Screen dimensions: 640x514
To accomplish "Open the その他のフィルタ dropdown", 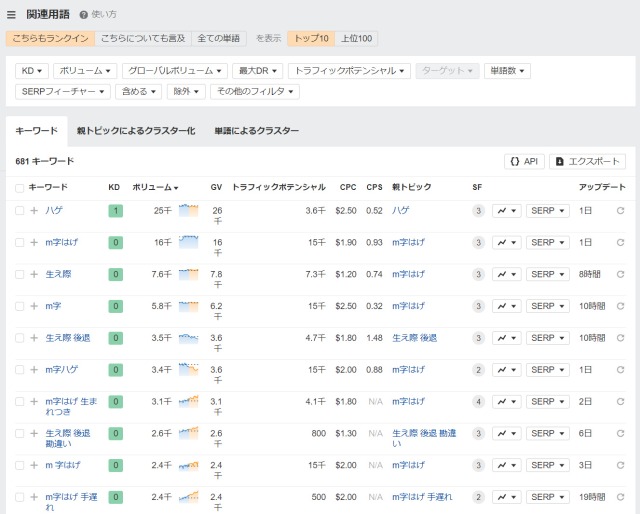I will point(255,91).
